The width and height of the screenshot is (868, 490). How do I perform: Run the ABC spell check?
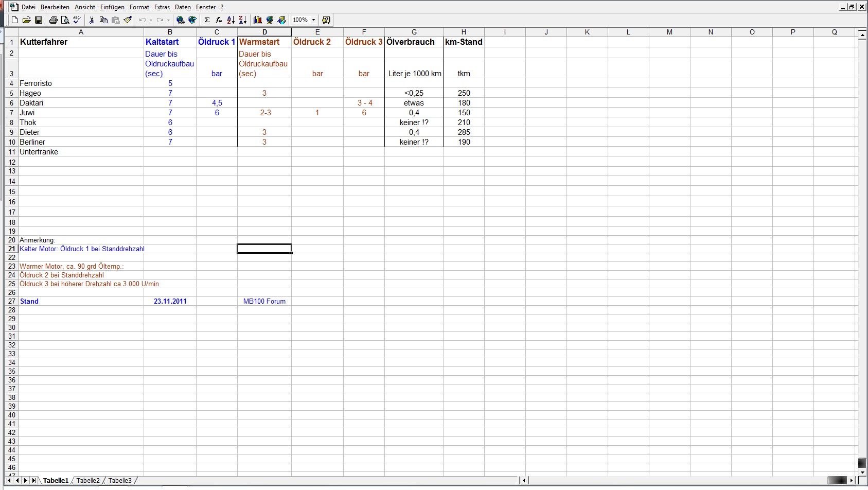77,20
